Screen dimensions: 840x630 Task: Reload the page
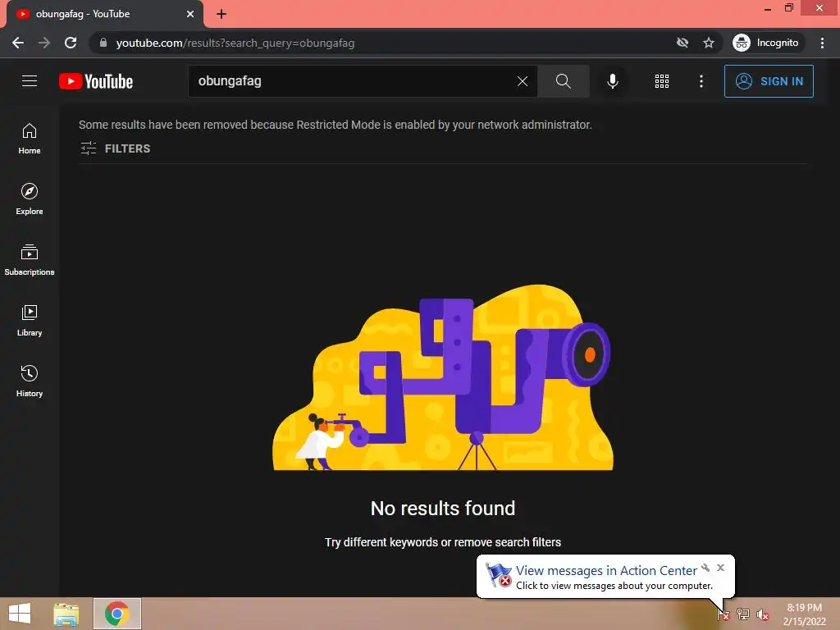click(x=71, y=43)
